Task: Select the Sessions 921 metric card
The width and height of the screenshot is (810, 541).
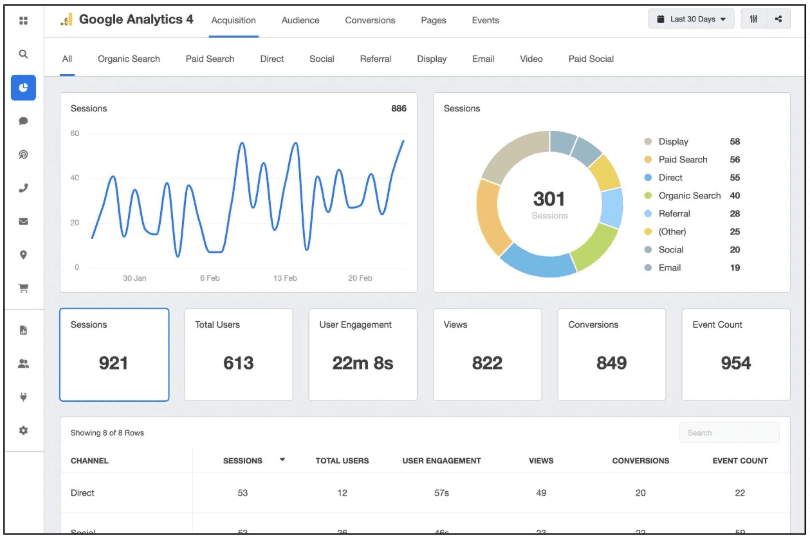Action: click(114, 354)
